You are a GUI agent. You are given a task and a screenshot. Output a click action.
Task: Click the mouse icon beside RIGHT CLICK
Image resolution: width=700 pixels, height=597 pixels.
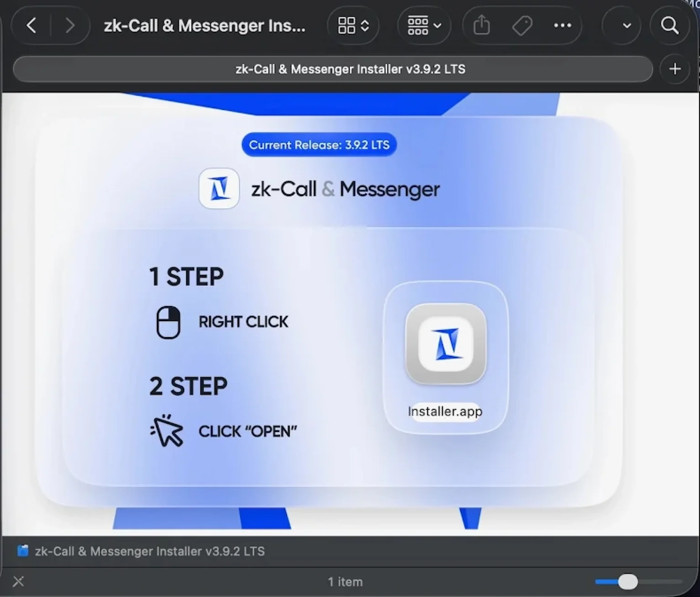[168, 322]
